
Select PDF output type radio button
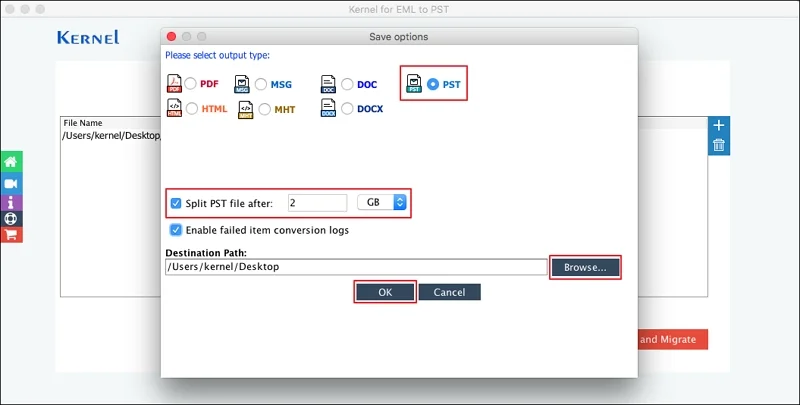pos(190,84)
